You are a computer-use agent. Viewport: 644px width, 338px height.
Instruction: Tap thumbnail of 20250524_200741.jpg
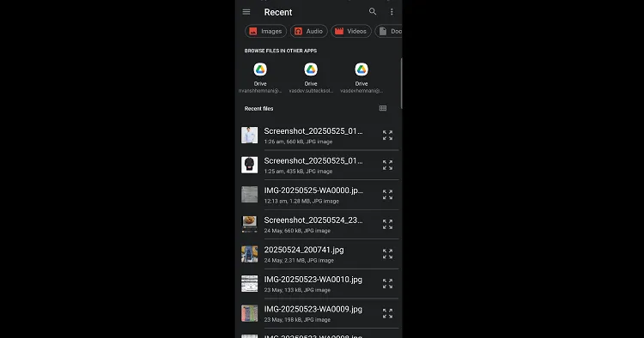pos(249,254)
